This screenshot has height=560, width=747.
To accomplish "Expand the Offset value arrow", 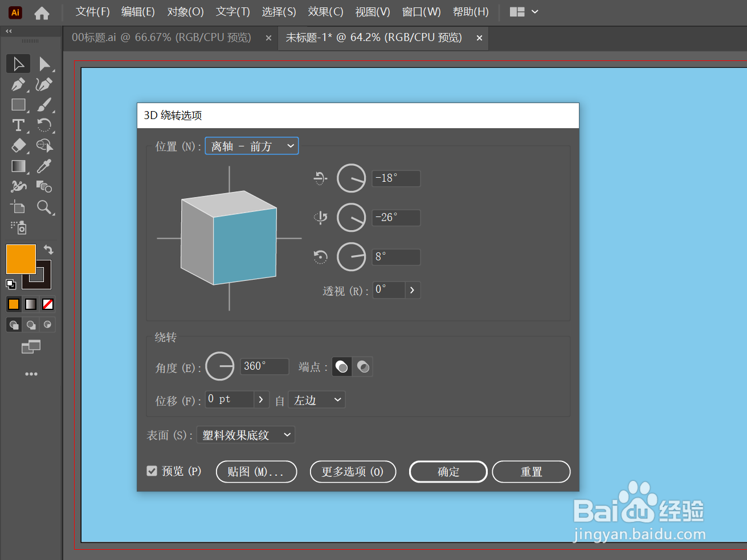I will [x=261, y=399].
